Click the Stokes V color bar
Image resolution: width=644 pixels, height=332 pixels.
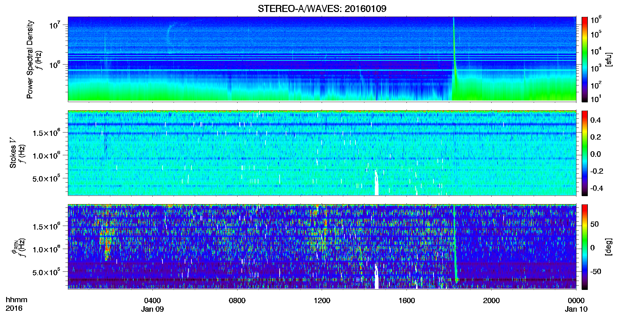click(x=585, y=153)
